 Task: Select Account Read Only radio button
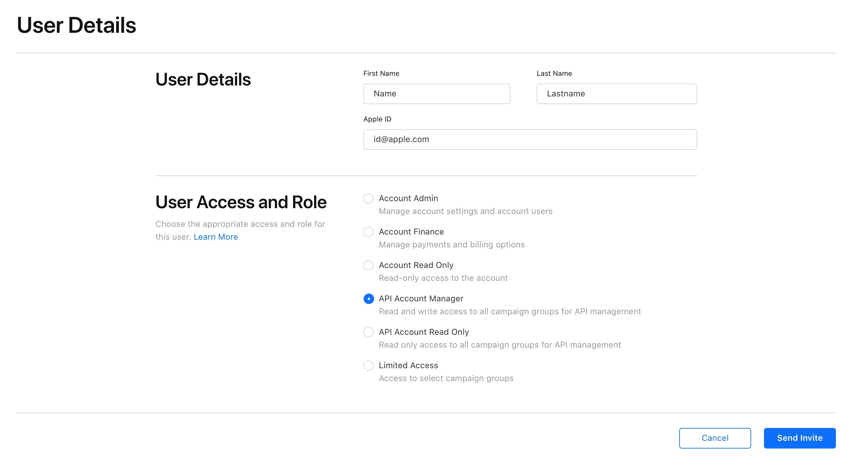368,265
